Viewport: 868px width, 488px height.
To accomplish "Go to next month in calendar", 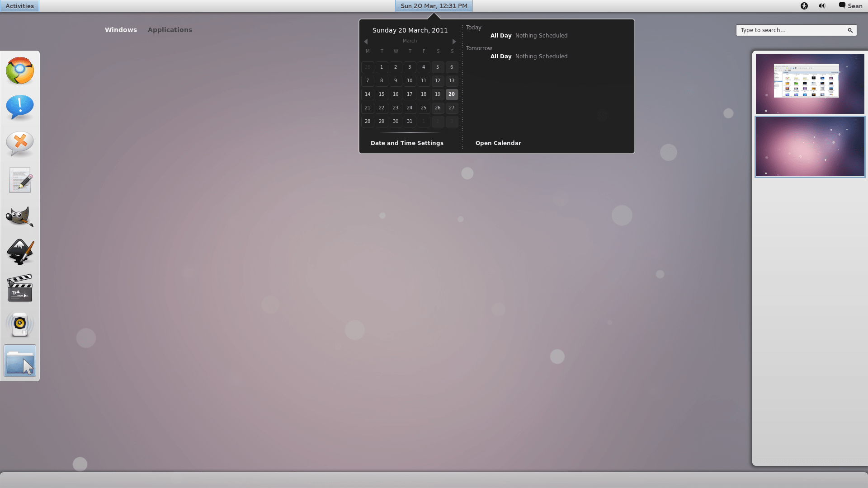I will tap(454, 42).
